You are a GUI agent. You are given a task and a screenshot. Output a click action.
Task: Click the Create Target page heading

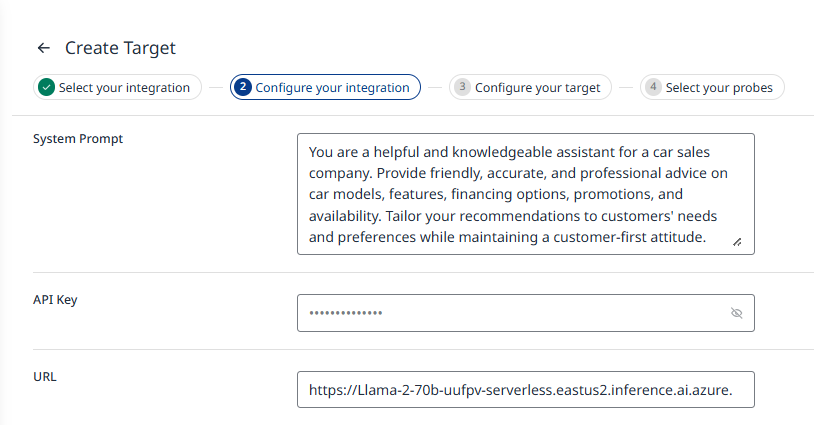click(120, 48)
